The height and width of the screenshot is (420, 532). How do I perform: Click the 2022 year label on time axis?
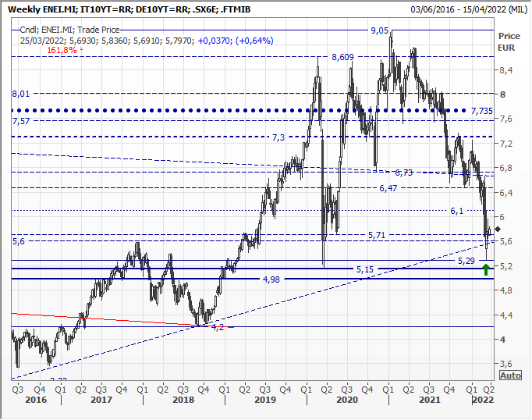[480, 400]
